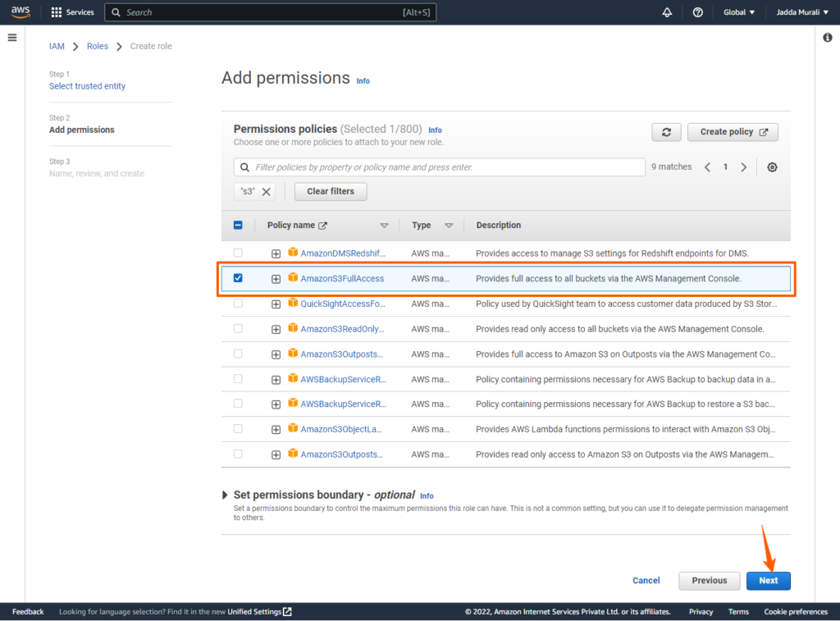This screenshot has width=840, height=621.
Task: Open the info panel icon at right edge
Action: 828,38
